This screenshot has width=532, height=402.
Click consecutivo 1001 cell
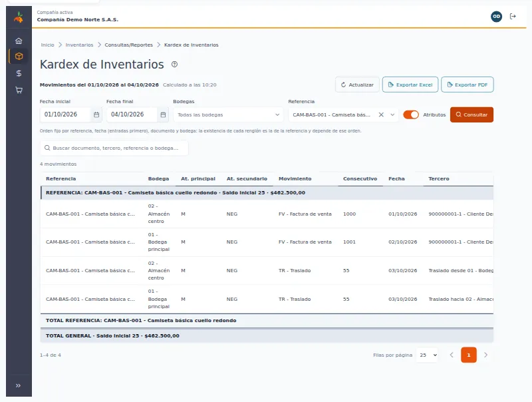point(350,242)
